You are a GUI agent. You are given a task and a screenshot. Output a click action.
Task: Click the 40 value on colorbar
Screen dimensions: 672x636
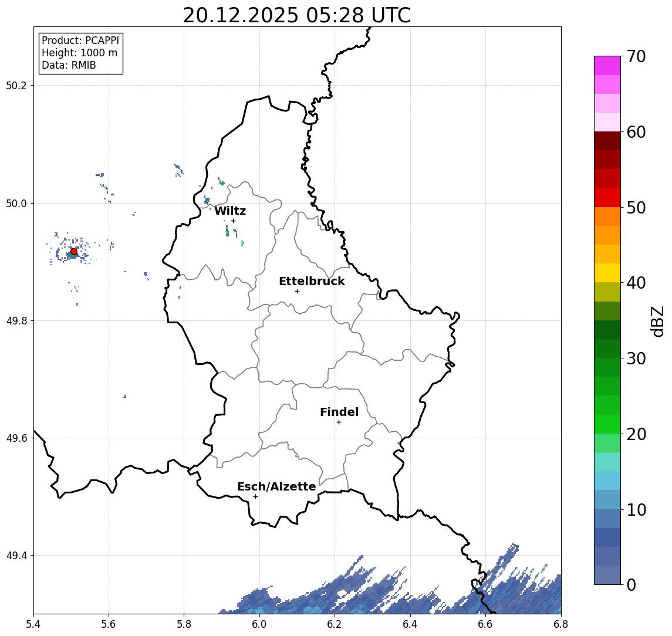(636, 283)
